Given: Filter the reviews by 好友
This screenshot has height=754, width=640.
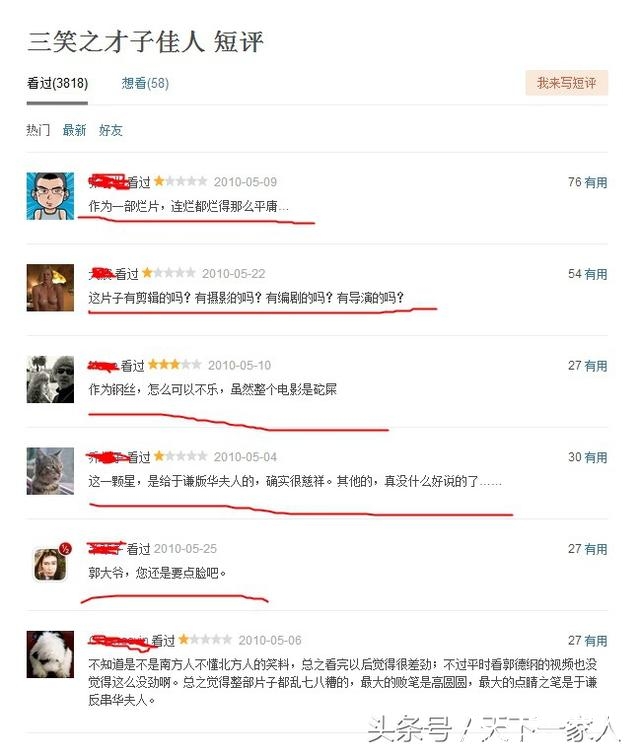Looking at the screenshot, I should coord(111,130).
